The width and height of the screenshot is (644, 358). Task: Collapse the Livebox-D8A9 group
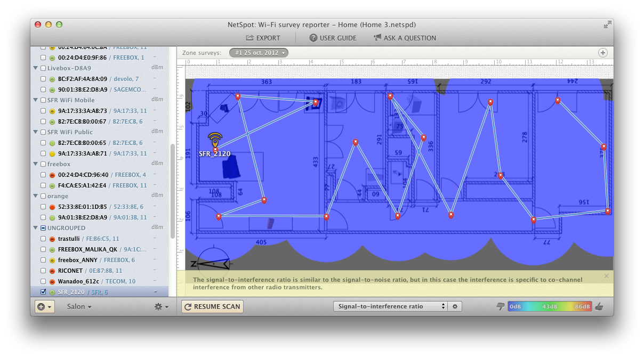click(36, 68)
